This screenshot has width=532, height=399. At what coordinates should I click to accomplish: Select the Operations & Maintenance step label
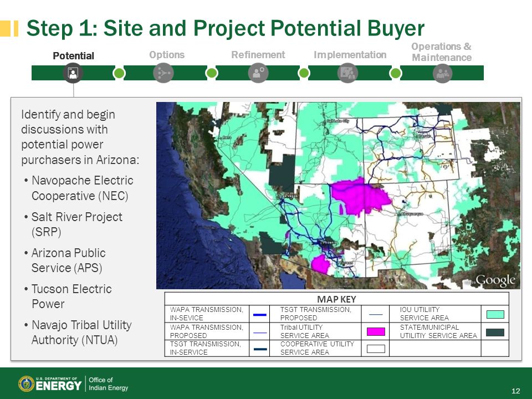442,52
